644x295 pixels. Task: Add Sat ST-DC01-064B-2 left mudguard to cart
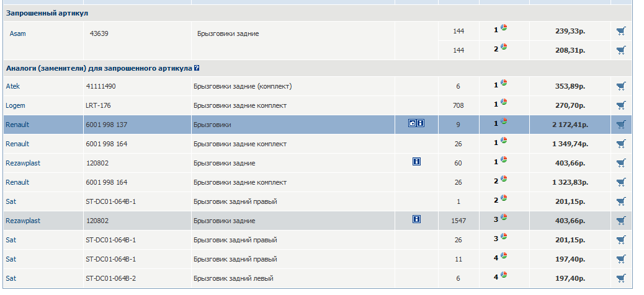621,278
